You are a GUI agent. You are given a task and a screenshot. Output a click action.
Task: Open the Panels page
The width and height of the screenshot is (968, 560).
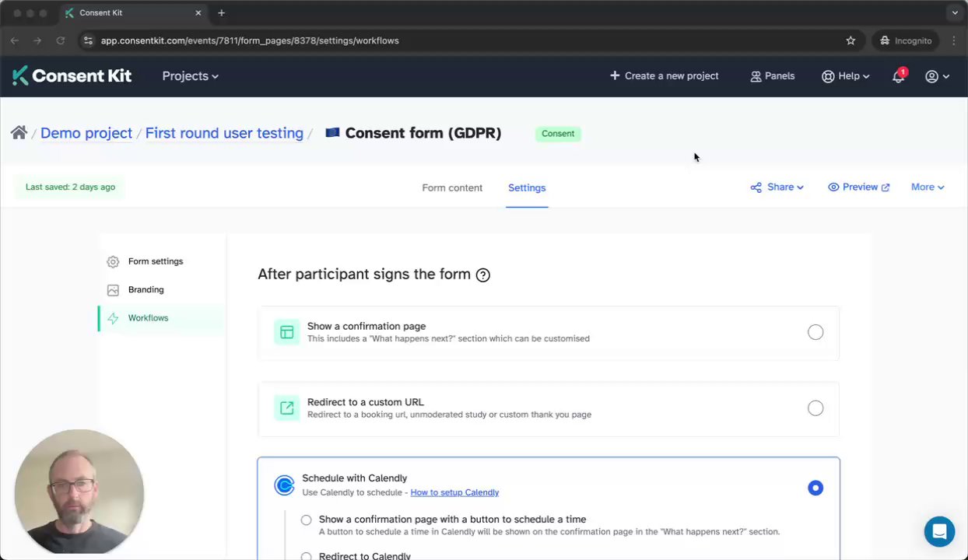pos(772,76)
